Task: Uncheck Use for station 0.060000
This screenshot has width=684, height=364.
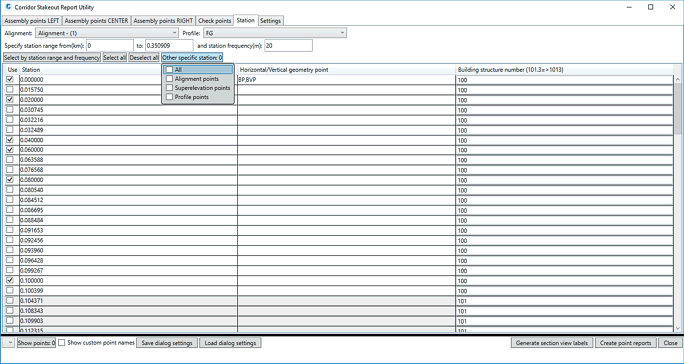Action: point(10,150)
